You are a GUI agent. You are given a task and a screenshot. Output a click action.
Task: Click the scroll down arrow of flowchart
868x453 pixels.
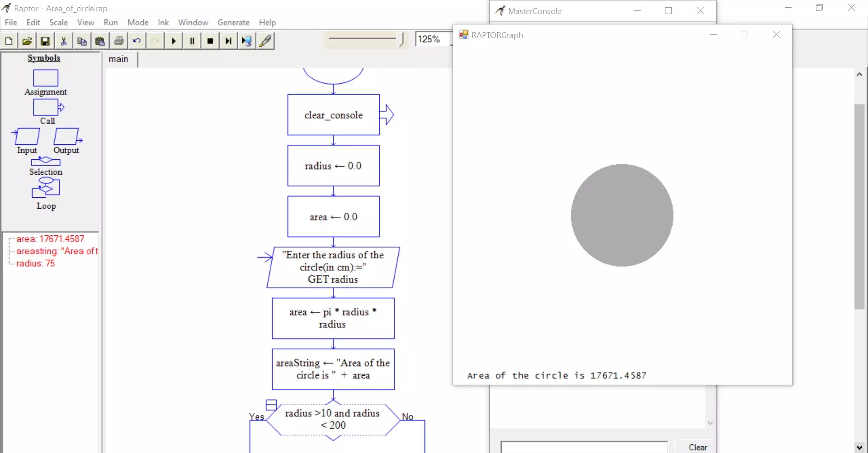click(859, 447)
